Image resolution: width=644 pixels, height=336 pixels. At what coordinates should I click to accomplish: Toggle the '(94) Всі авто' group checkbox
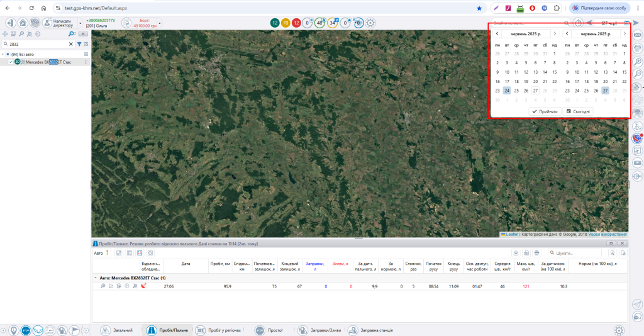[8, 54]
